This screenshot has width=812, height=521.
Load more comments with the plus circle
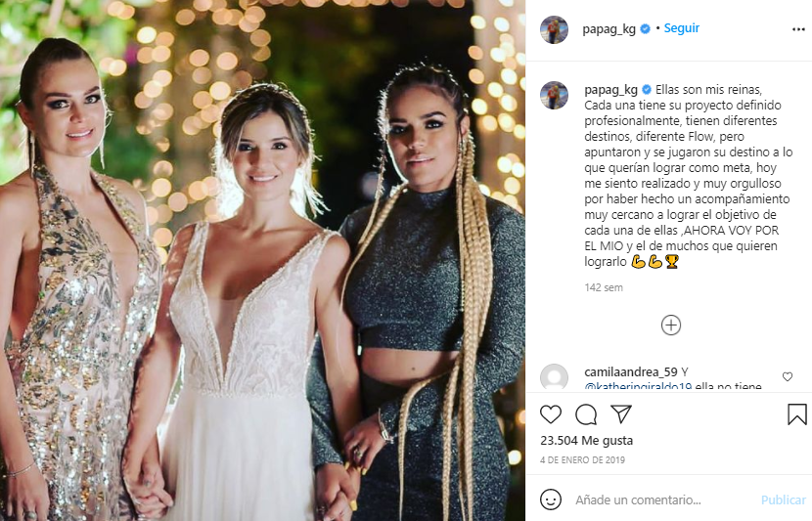pyautogui.click(x=671, y=326)
